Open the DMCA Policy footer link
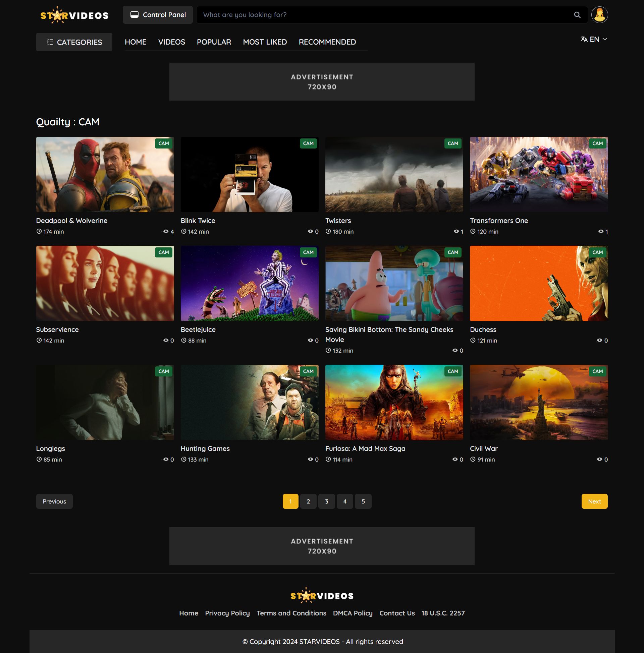This screenshot has height=653, width=644. coord(353,613)
